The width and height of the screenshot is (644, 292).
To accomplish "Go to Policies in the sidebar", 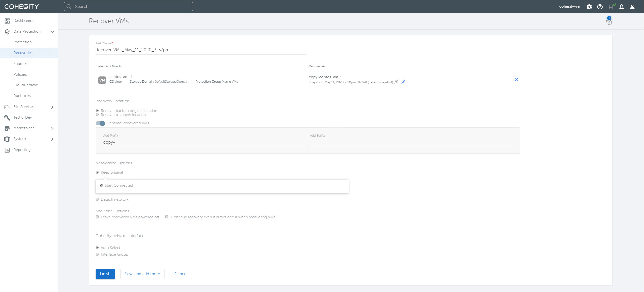I will point(20,74).
